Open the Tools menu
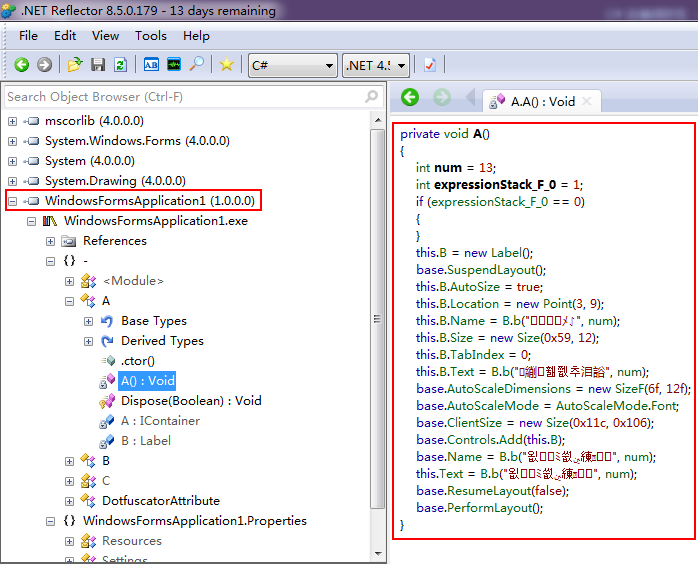This screenshot has height=564, width=698. click(151, 36)
